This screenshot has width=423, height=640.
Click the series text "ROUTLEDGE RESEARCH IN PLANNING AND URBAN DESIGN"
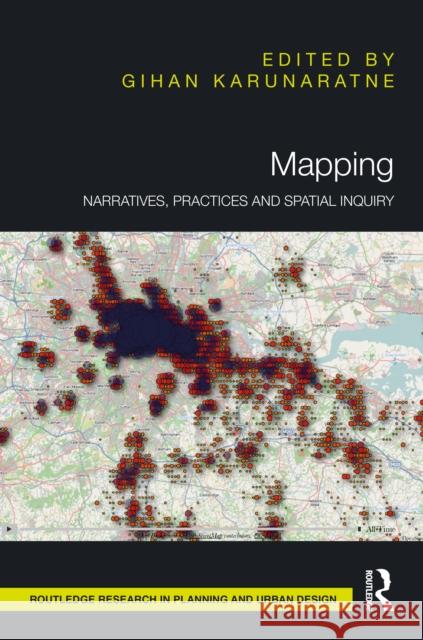pos(183,599)
